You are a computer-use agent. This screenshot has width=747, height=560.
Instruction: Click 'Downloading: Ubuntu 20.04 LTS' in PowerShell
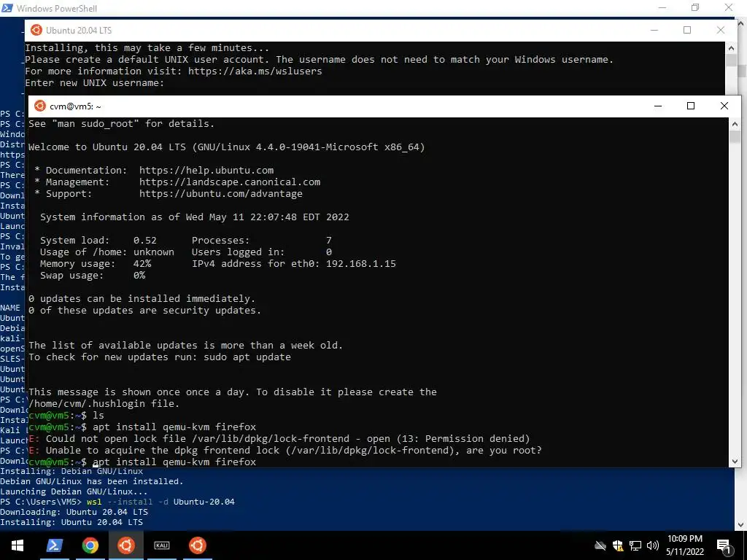(74, 512)
